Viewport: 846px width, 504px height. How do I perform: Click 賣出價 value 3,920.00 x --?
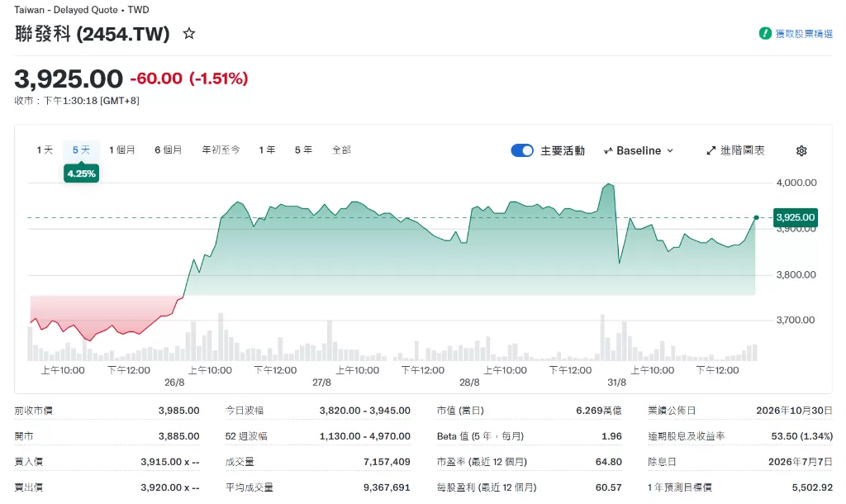point(170,487)
